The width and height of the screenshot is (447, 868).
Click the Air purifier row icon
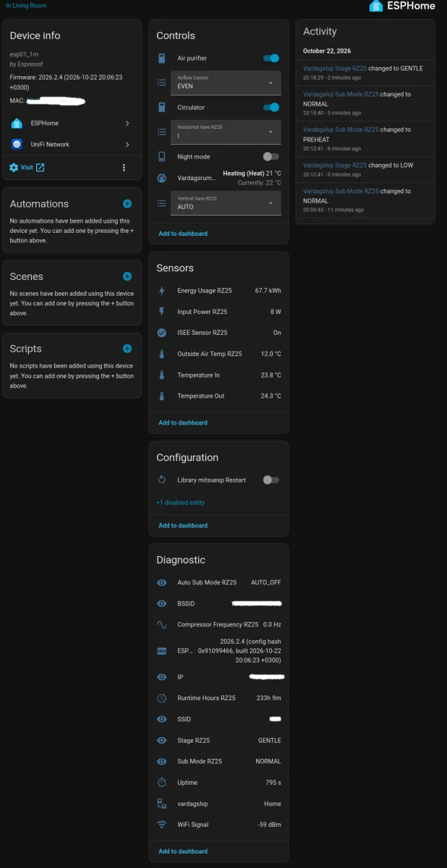pos(162,59)
